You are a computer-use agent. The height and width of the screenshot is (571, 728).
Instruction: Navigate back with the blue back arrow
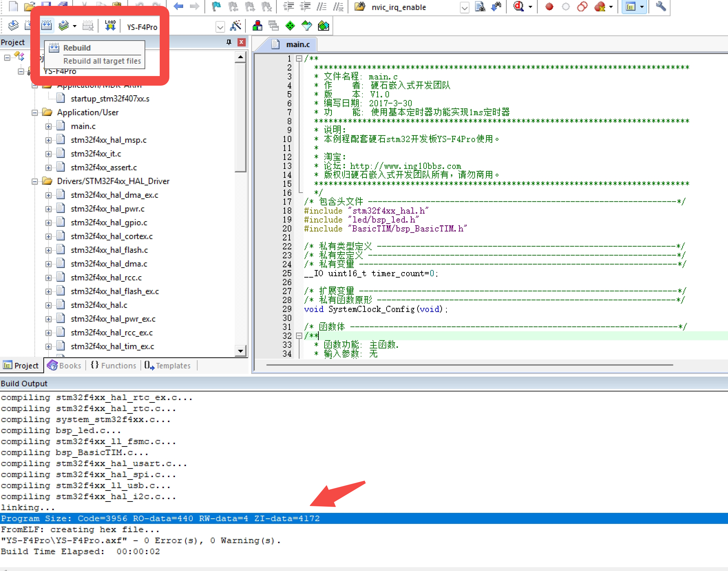coord(178,7)
